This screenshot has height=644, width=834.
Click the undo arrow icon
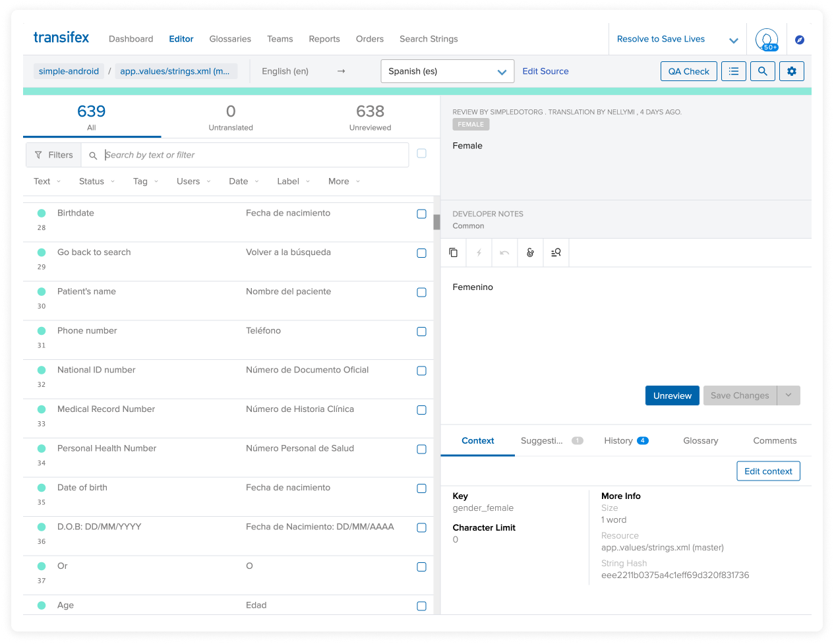pos(504,252)
